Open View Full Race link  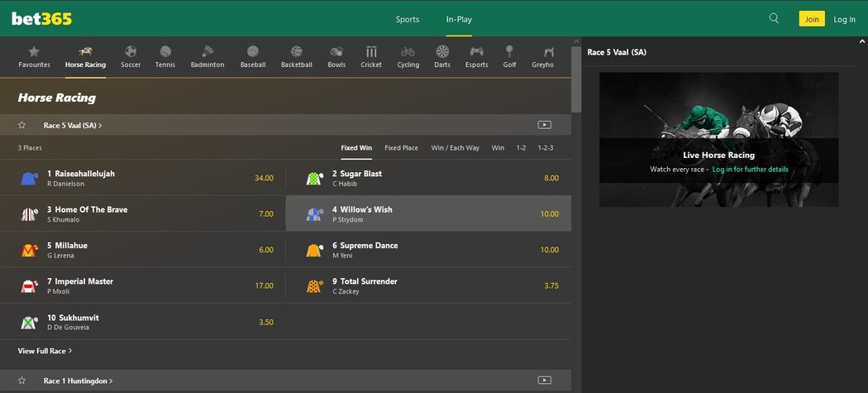pos(45,351)
